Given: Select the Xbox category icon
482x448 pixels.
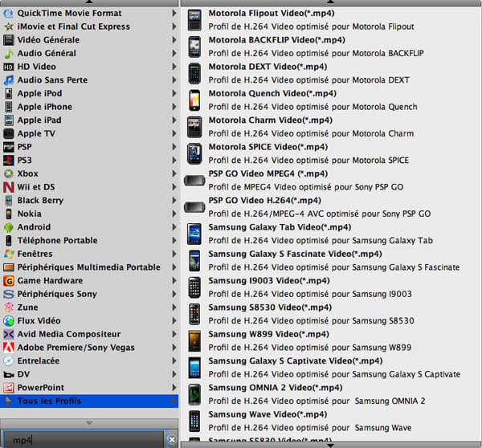Looking at the screenshot, I should (x=9, y=173).
